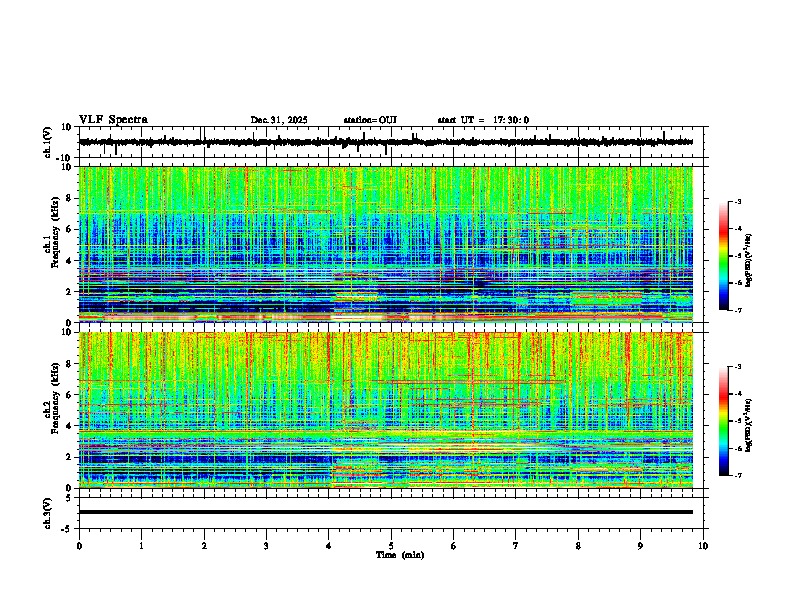The height and width of the screenshot is (612, 792).
Task: Click time axis tick label "0"
Action: [x=79, y=546]
